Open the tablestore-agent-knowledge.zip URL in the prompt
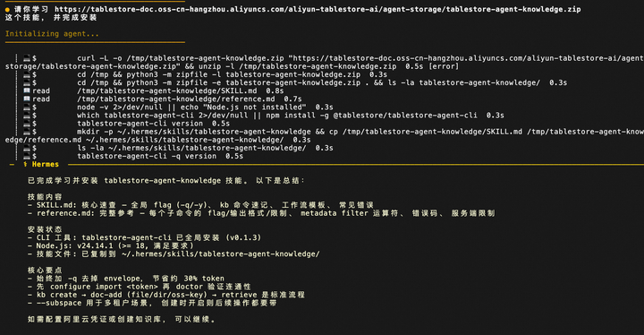 [x=318, y=9]
